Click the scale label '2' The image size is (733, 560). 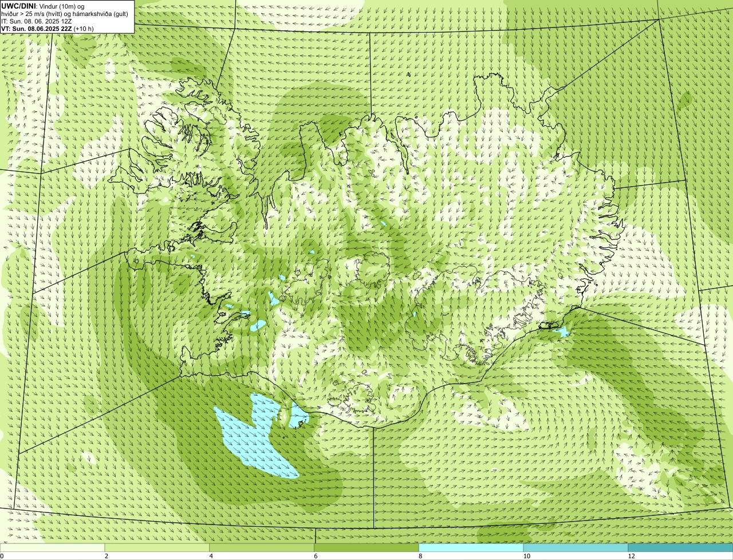(106, 556)
